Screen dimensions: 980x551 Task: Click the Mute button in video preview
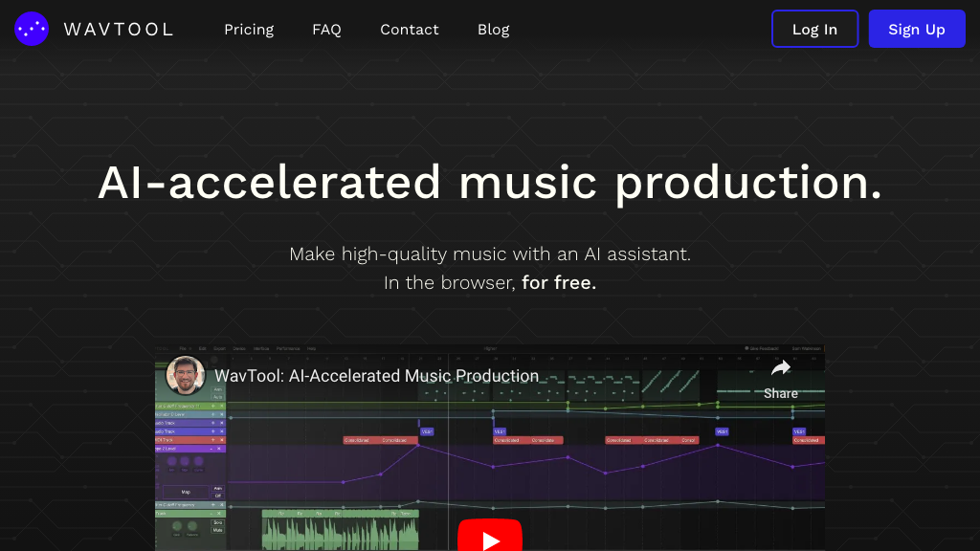[x=217, y=530]
